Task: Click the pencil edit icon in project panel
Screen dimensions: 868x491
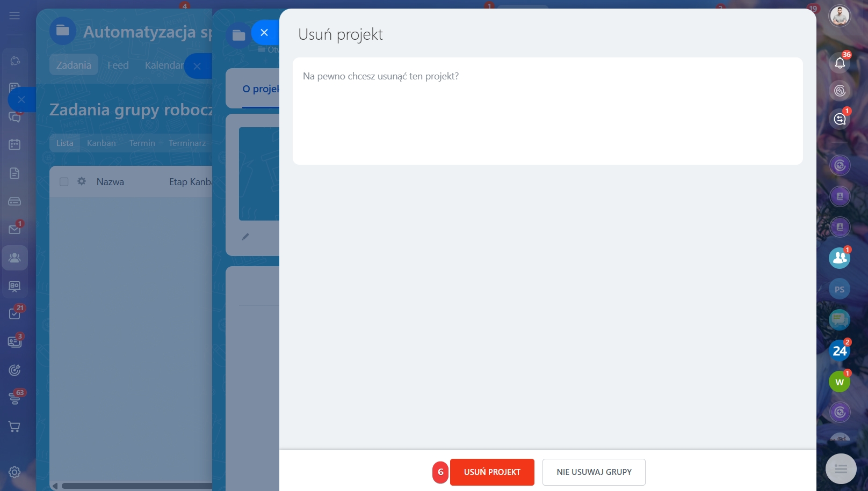Action: pyautogui.click(x=245, y=237)
